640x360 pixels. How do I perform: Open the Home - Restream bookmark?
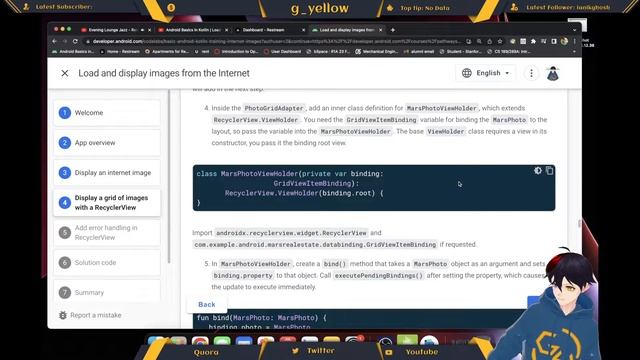pos(120,52)
